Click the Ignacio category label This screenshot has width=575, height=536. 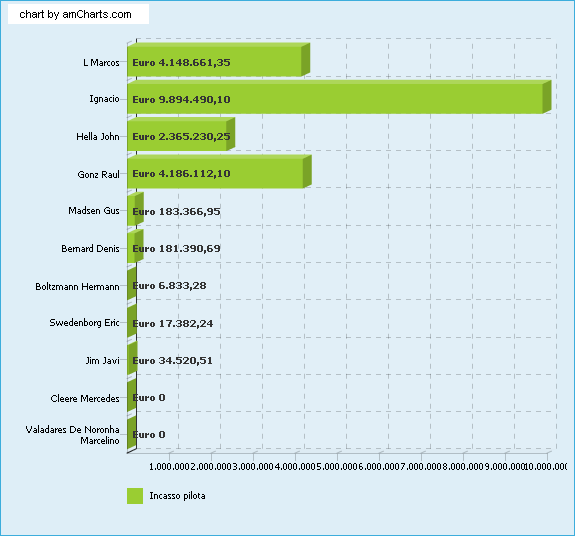click(105, 99)
